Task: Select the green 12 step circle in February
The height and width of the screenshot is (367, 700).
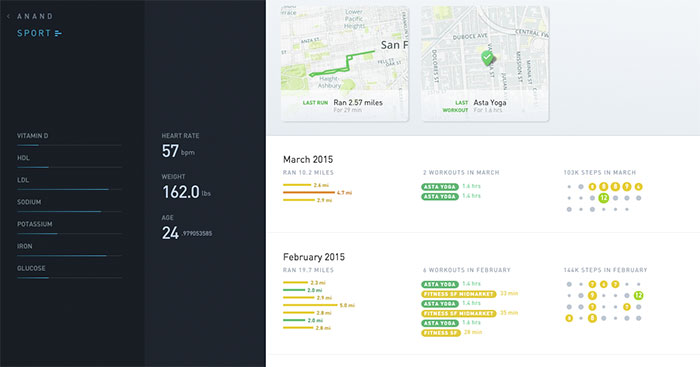Action: pyautogui.click(x=638, y=295)
